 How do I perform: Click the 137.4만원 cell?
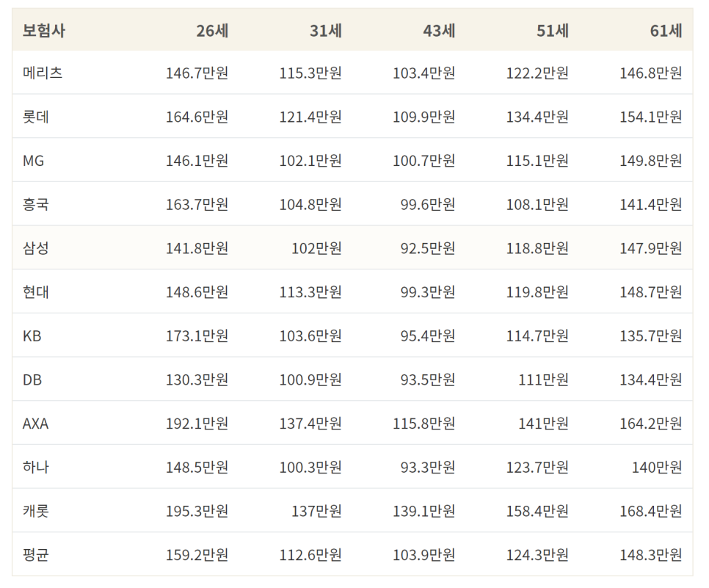[x=310, y=424]
